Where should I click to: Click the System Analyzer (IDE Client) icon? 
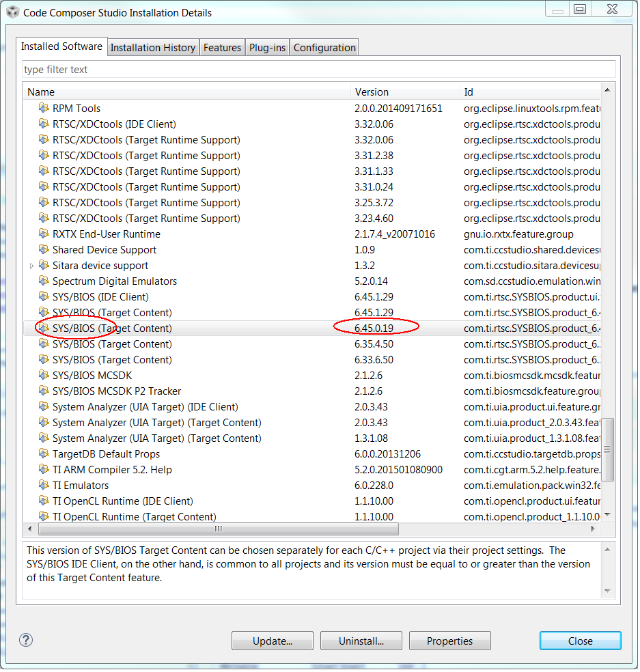click(44, 407)
